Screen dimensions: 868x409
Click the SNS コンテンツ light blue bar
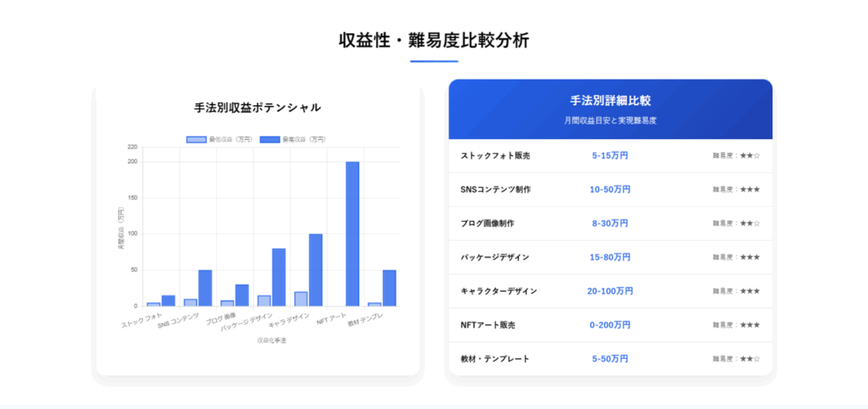click(191, 303)
